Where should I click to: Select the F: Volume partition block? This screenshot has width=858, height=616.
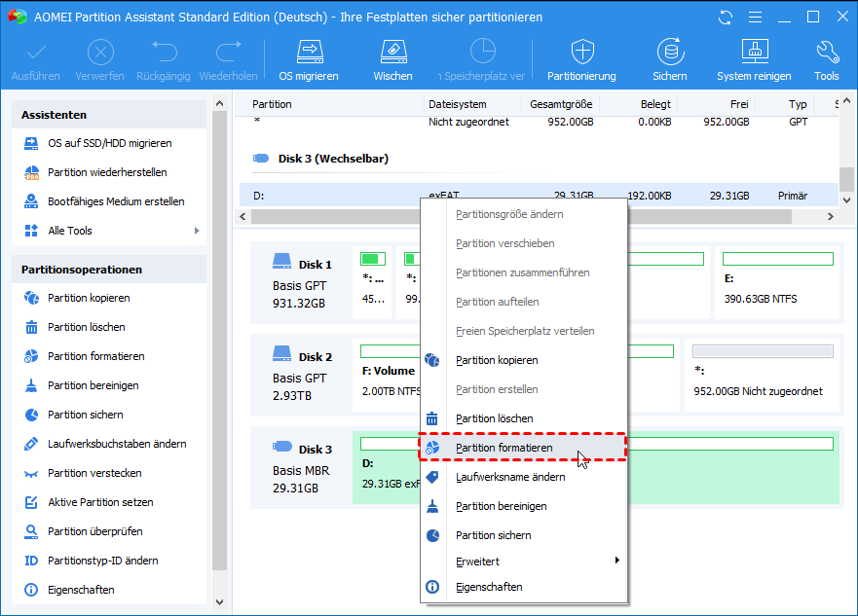pyautogui.click(x=388, y=376)
